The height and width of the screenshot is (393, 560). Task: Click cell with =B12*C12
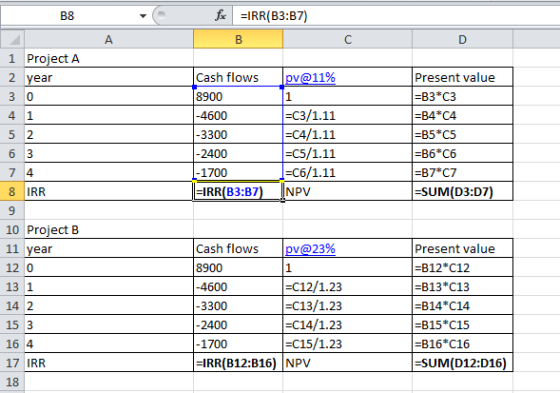coord(462,268)
